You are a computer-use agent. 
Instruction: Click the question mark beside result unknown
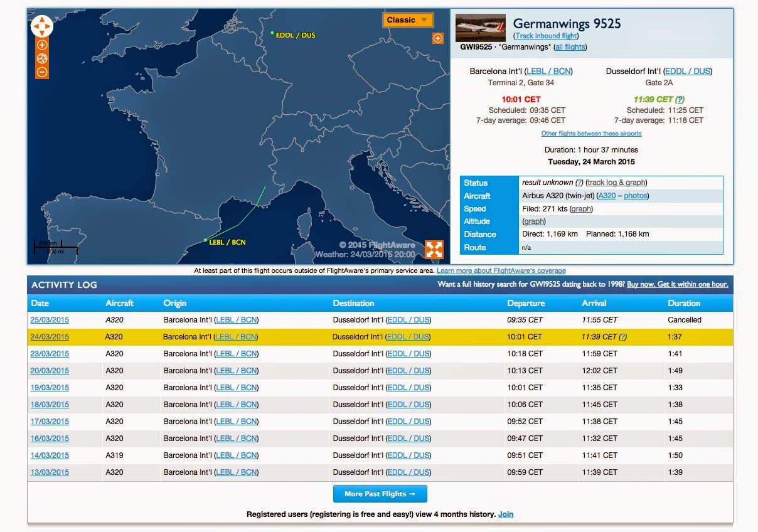579,183
